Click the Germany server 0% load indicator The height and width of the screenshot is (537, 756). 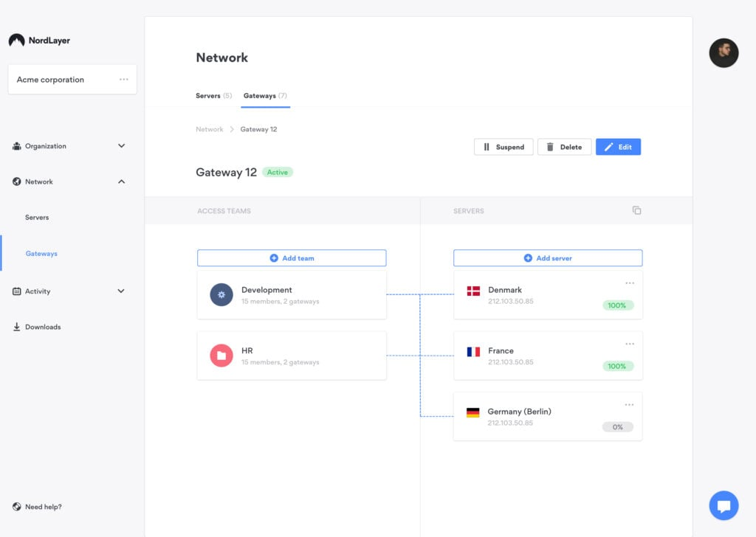pos(617,426)
